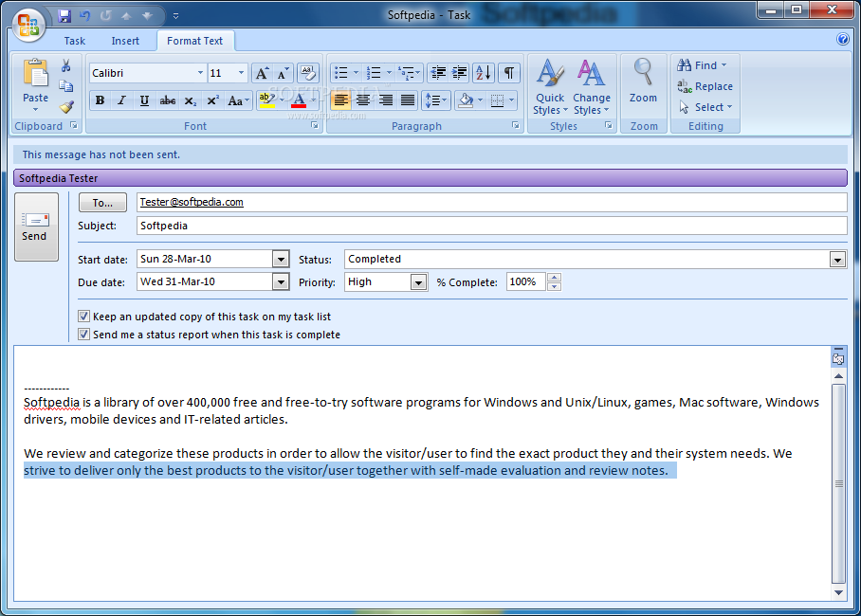Align text left
Viewport: 861px width, 616px height.
(x=341, y=100)
